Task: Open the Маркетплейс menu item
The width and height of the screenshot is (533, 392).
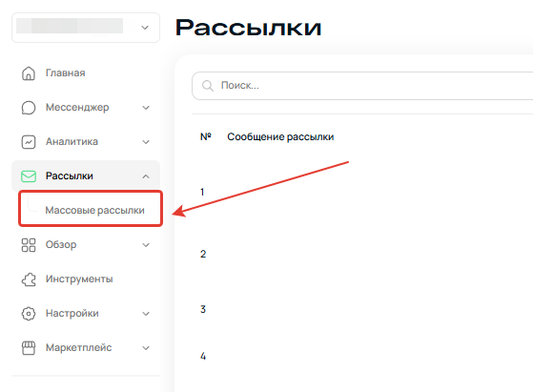Action: pos(78,348)
